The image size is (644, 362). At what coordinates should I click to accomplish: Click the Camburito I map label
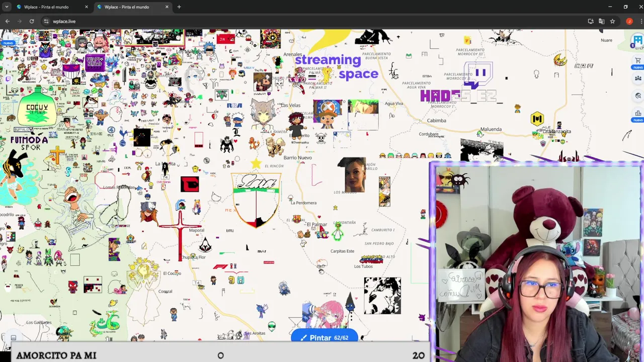[x=382, y=230]
